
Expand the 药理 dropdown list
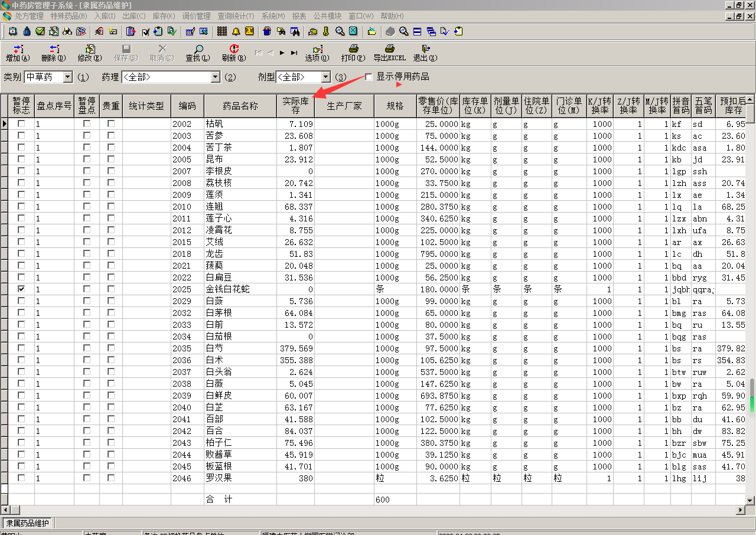[x=215, y=77]
